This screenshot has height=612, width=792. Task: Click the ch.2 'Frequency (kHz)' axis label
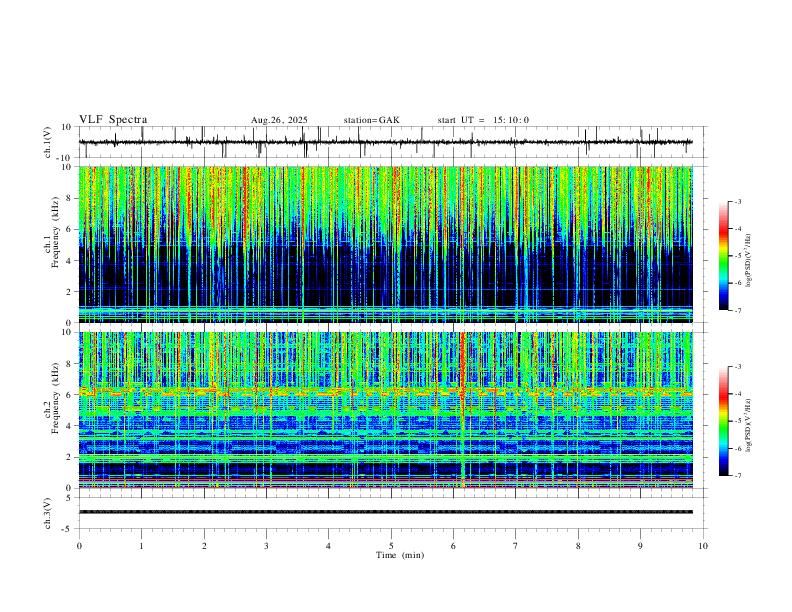click(x=55, y=397)
